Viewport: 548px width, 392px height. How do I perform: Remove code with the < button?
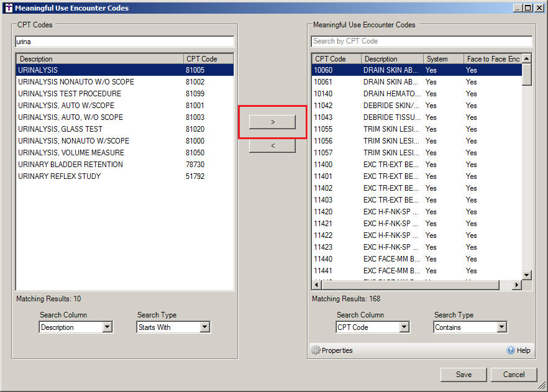coord(272,145)
